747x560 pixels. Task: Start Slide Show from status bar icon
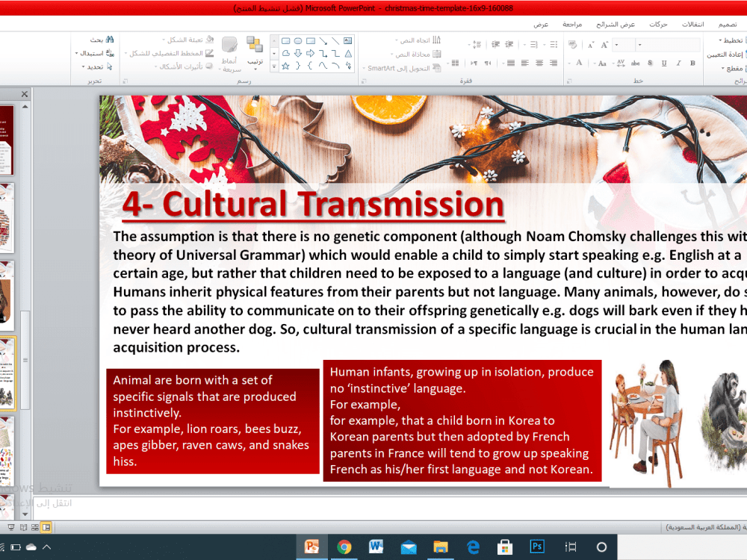(11, 527)
